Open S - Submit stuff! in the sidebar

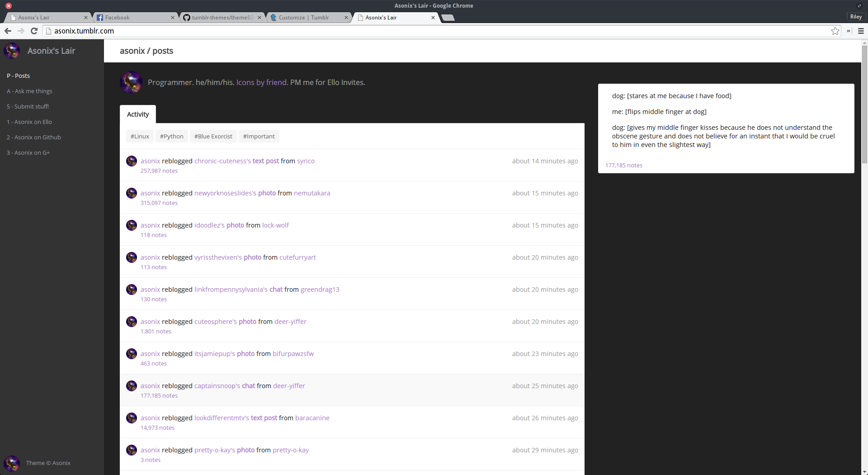pyautogui.click(x=28, y=107)
